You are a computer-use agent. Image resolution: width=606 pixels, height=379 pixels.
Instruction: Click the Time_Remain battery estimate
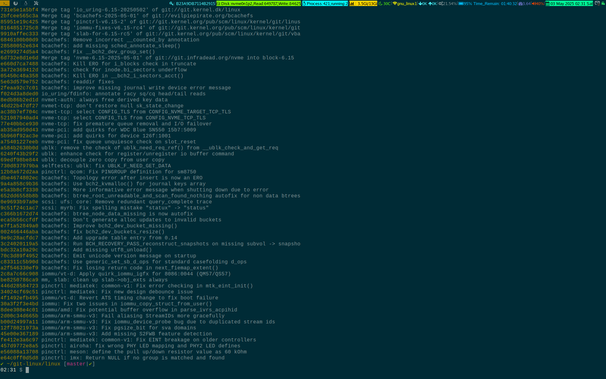coord(495,3)
